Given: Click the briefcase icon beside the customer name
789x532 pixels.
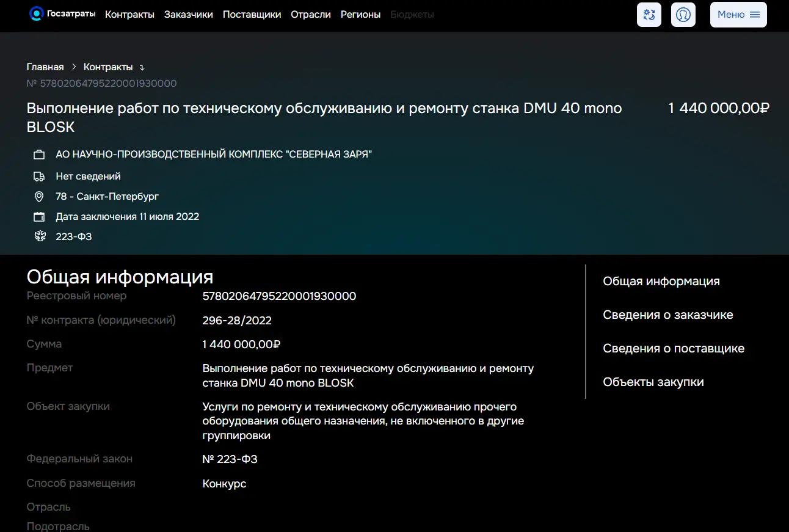Looking at the screenshot, I should [39, 155].
